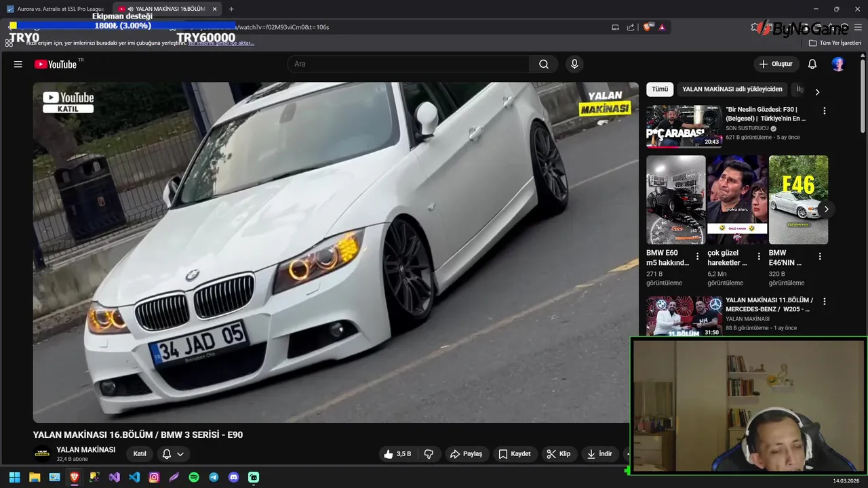This screenshot has width=868, height=488.
Task: Show more Shorts with next arrow
Action: point(826,209)
